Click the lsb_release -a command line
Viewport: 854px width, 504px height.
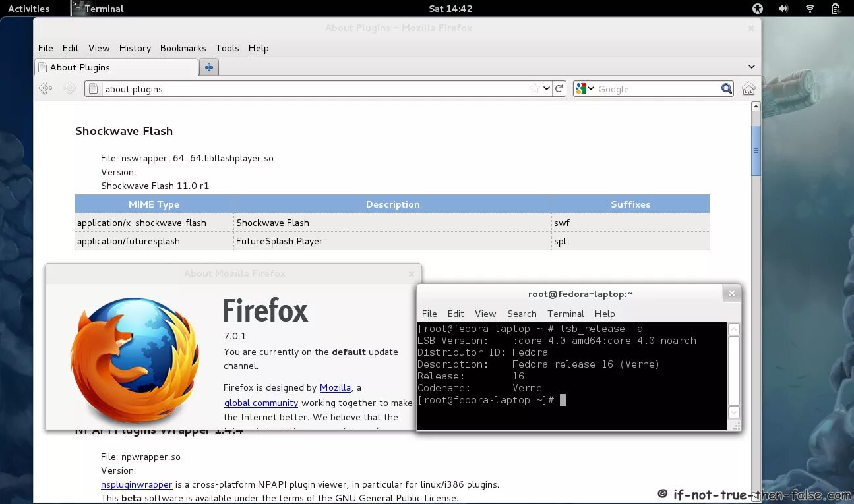[x=530, y=329]
